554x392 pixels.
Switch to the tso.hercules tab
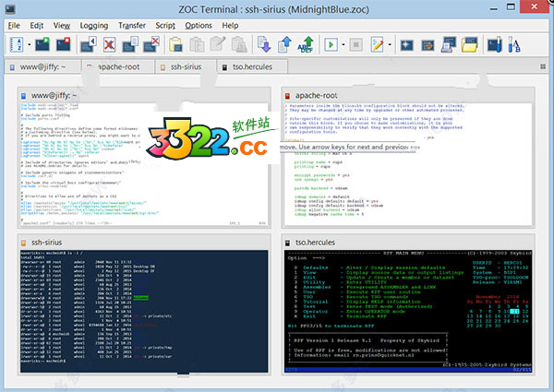pos(252,66)
